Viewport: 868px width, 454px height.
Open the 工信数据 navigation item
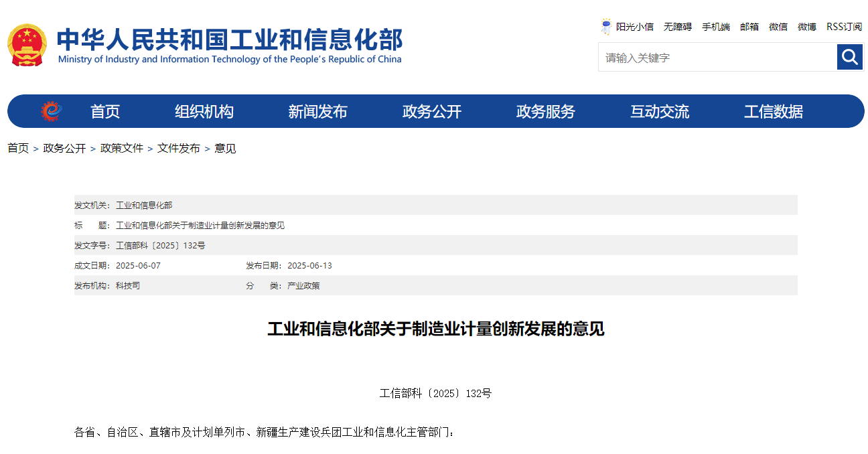click(774, 112)
